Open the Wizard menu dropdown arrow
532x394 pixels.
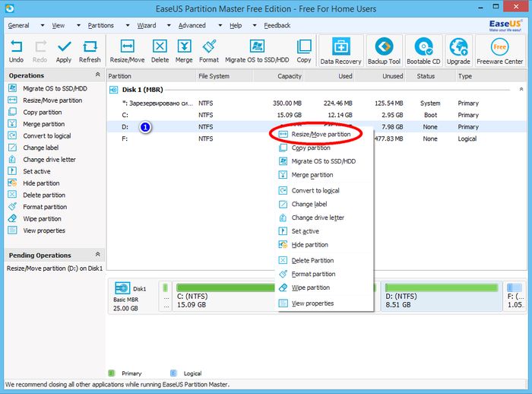coord(169,25)
